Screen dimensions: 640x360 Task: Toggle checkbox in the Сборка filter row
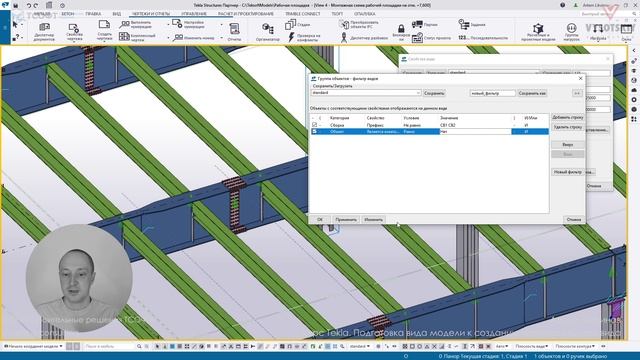(x=314, y=125)
